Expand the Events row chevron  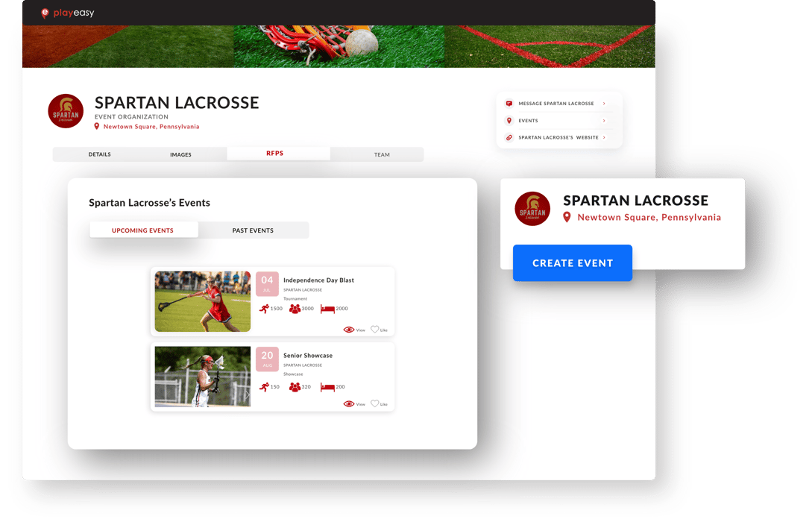(604, 121)
